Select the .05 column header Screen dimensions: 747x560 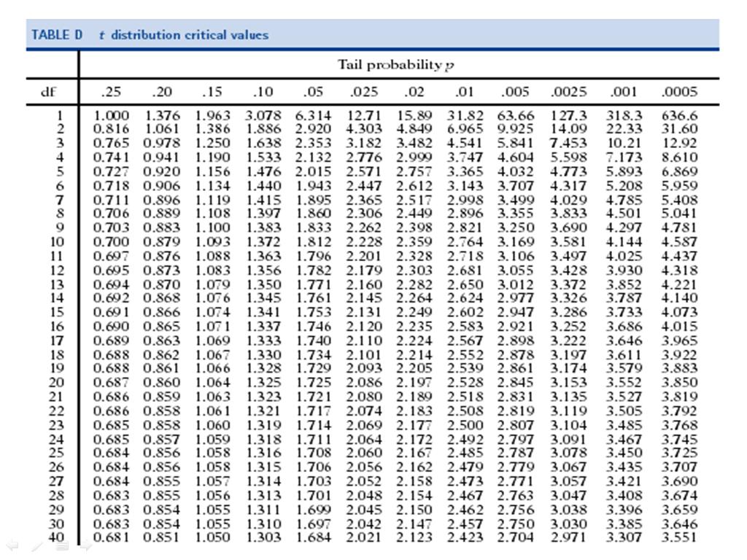click(x=314, y=91)
